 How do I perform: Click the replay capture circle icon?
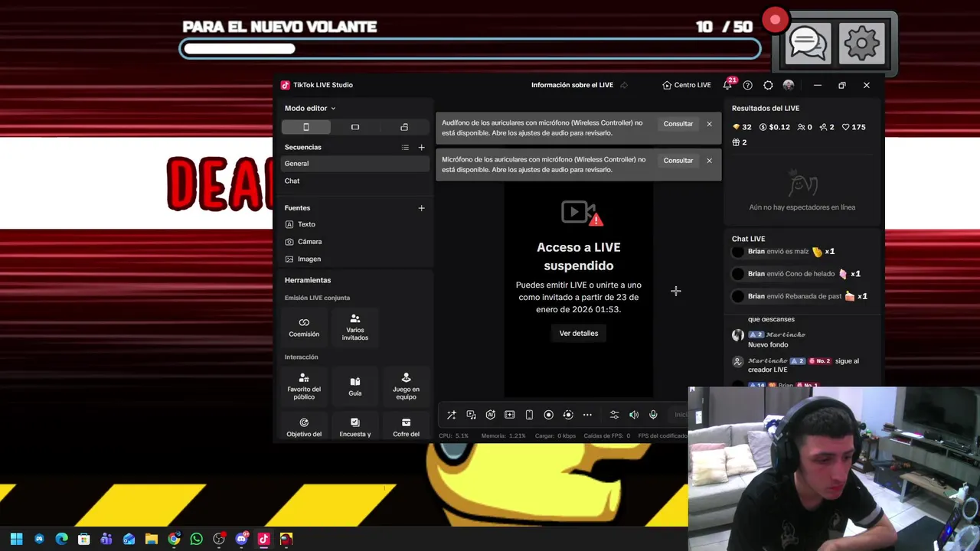(x=568, y=415)
